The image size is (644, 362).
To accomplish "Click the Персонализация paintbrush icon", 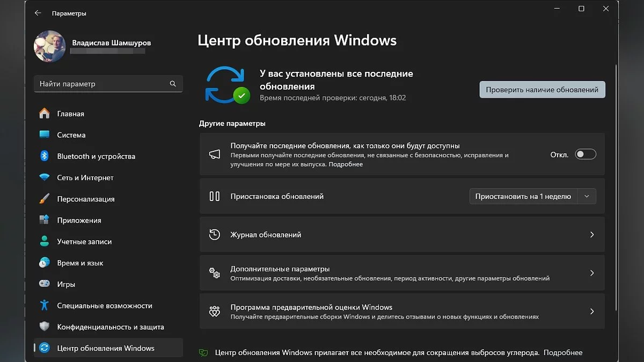I will [x=45, y=199].
